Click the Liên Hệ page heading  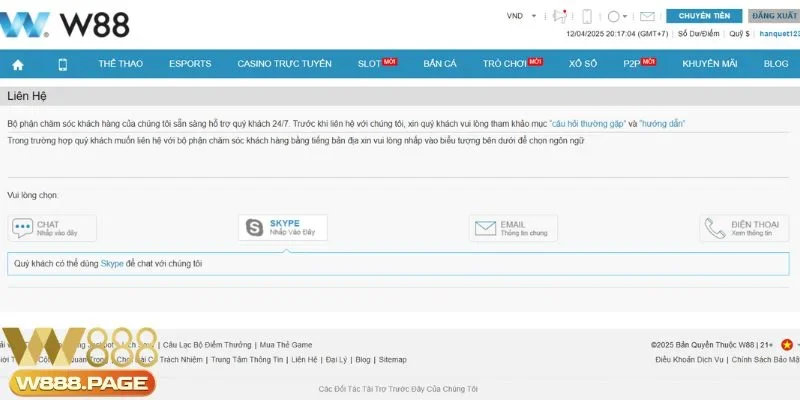[x=27, y=96]
